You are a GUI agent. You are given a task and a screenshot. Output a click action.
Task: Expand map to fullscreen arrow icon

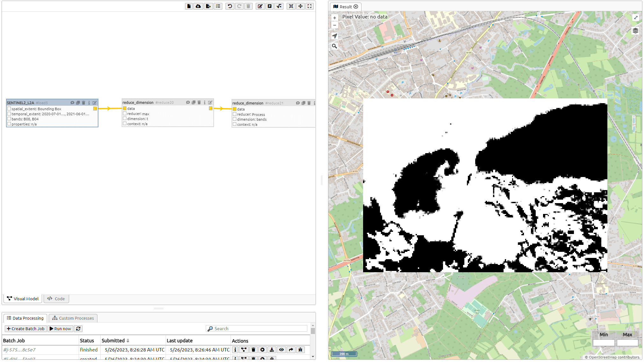636,18
